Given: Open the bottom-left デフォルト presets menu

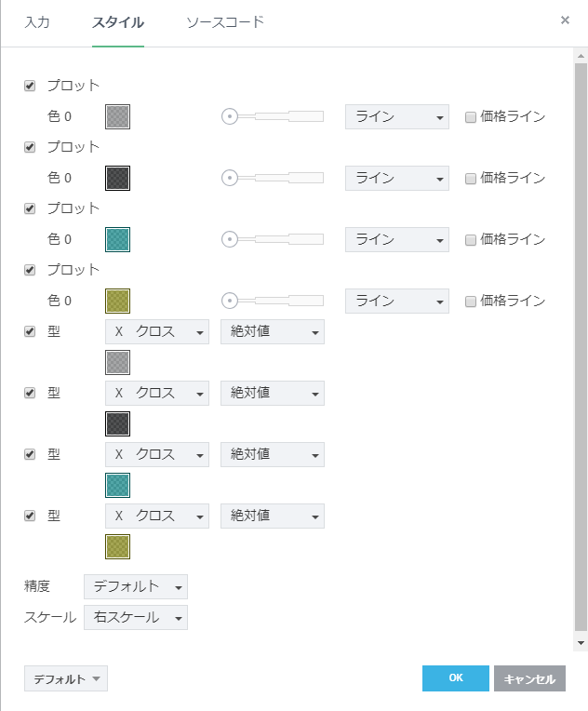Looking at the screenshot, I should click(x=66, y=679).
